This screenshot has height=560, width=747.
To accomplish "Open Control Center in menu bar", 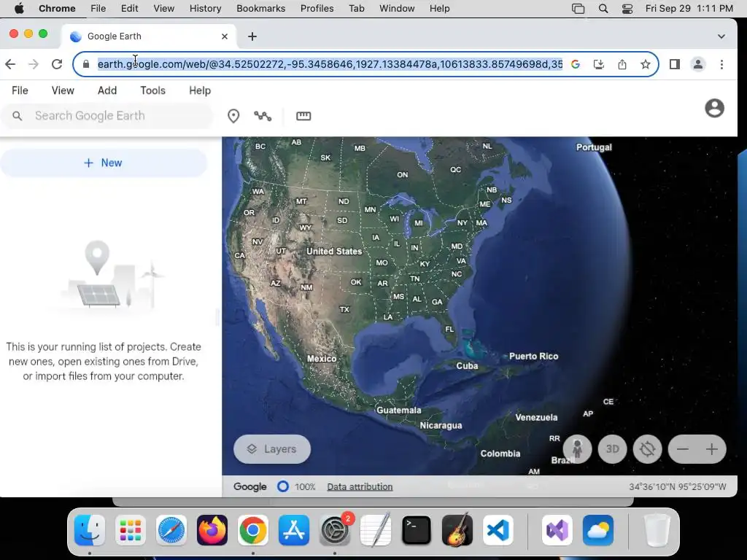I will pos(627,9).
